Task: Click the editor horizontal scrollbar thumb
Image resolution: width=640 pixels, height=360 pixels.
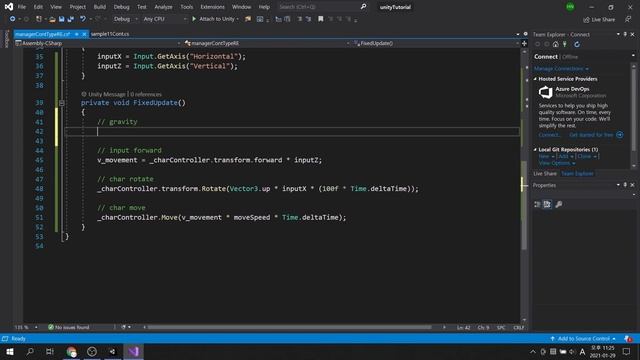Action: coord(289,327)
